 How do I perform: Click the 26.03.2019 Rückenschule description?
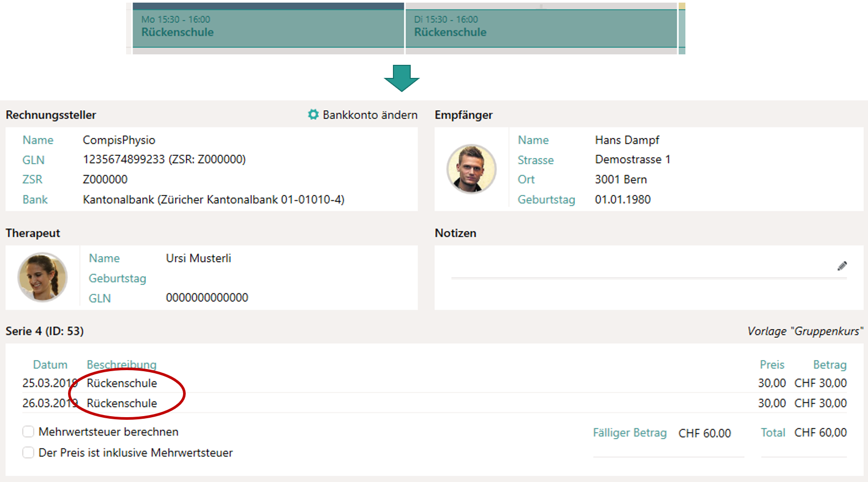(x=122, y=404)
